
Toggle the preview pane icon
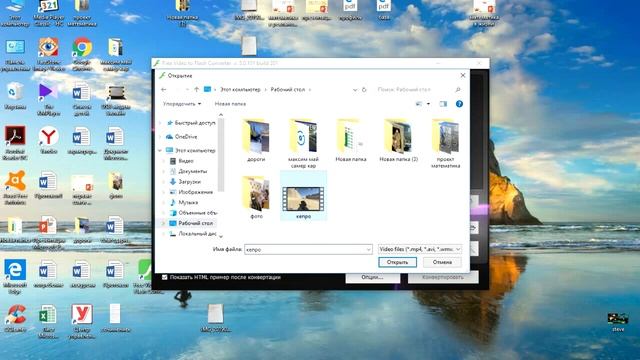pos(443,104)
